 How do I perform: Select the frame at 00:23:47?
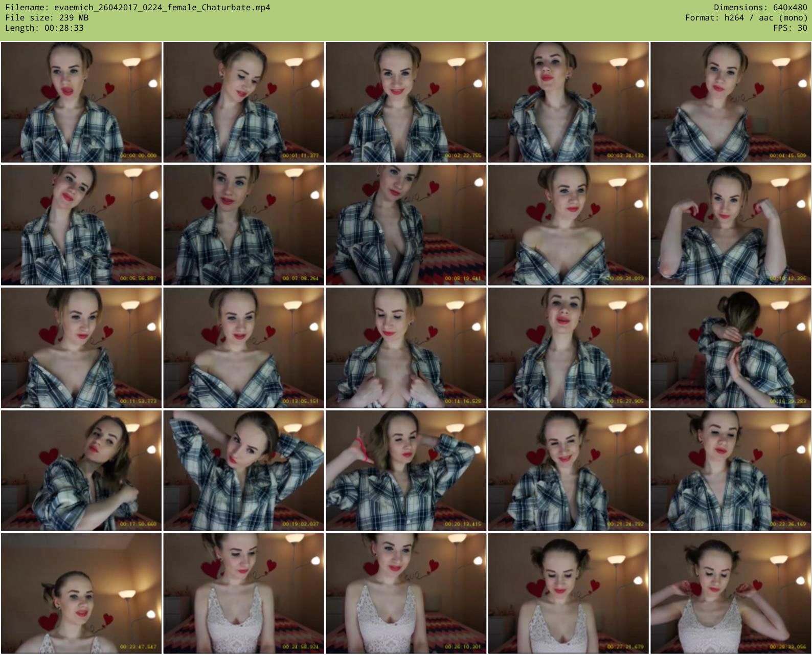[x=81, y=593]
